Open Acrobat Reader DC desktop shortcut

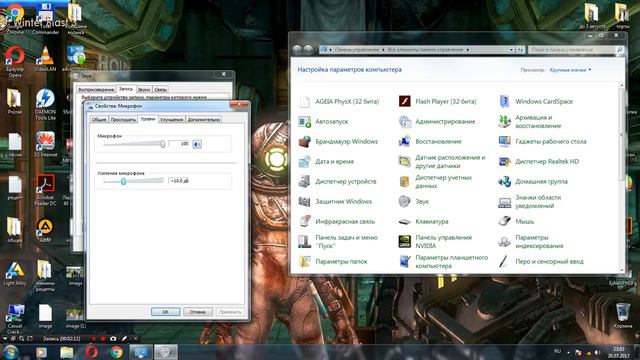pyautogui.click(x=45, y=190)
